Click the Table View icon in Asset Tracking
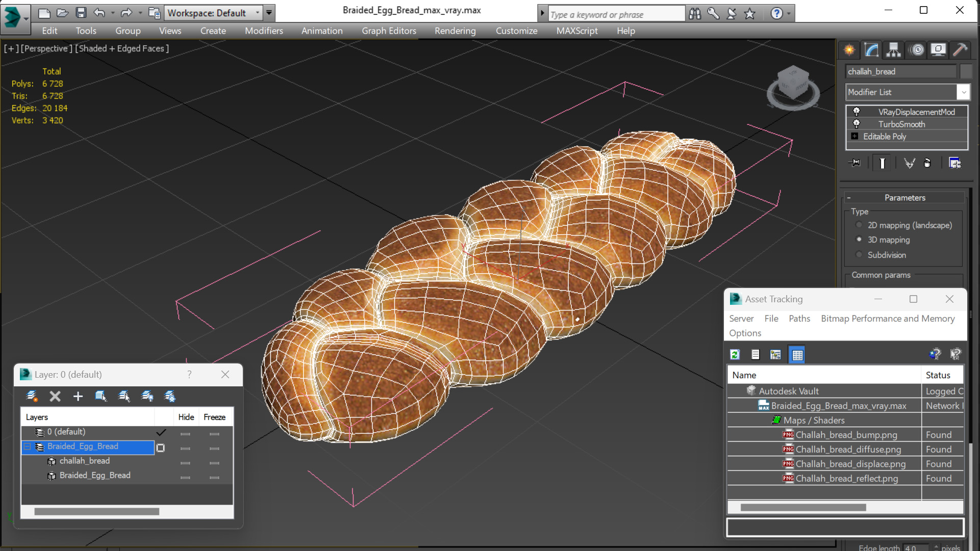The width and height of the screenshot is (980, 551). (797, 354)
